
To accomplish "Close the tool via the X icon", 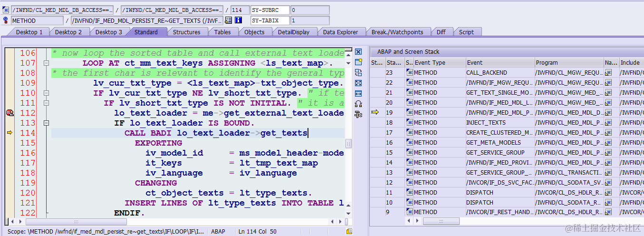I will pyautogui.click(x=358, y=51).
